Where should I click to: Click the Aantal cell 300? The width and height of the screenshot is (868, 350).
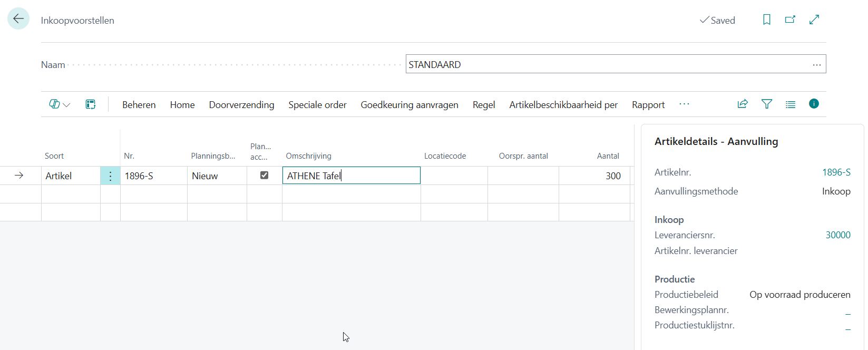click(594, 176)
